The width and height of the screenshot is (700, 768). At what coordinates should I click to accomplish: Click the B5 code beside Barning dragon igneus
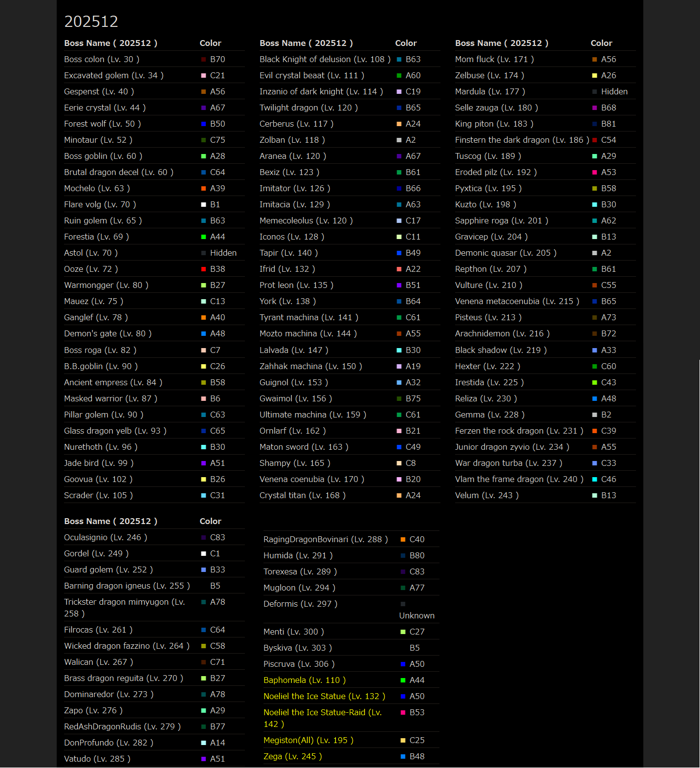click(215, 586)
